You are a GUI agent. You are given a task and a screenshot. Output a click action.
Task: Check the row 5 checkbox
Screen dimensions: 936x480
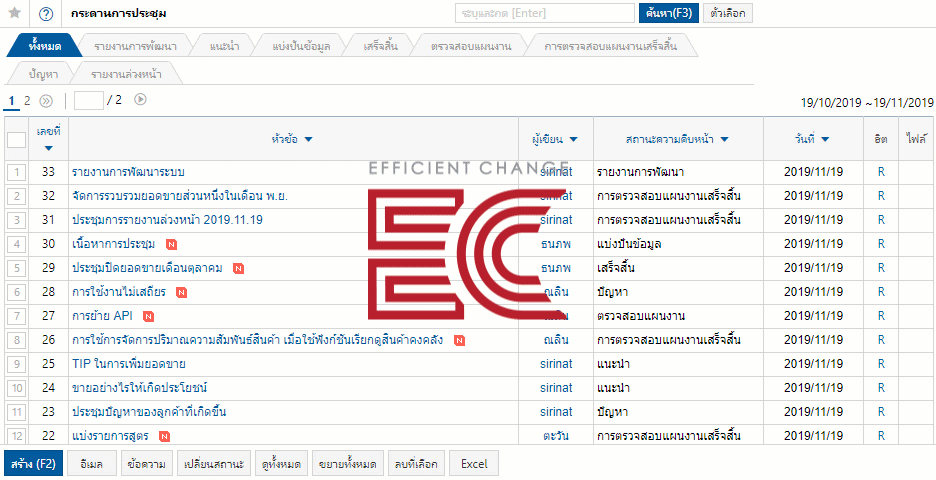pos(17,268)
